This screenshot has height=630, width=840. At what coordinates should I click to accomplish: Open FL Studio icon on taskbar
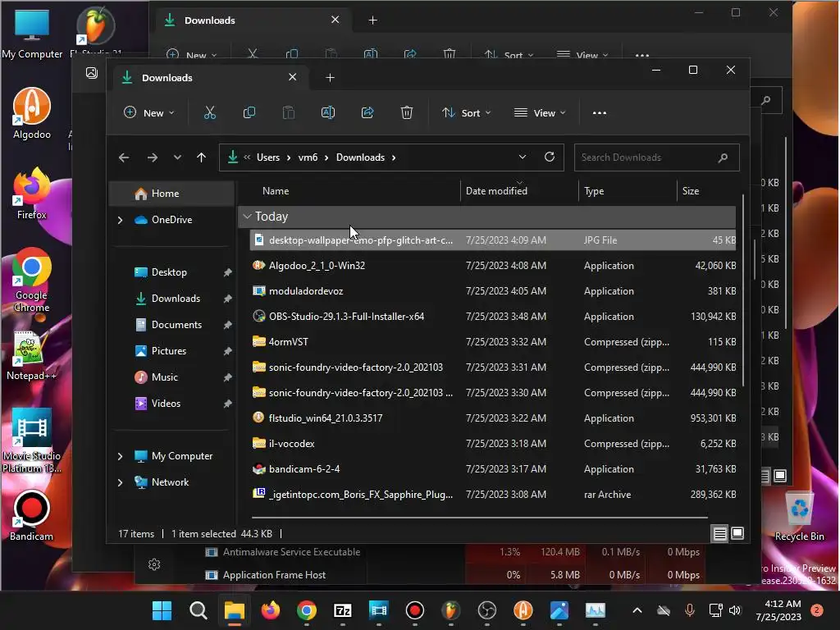coord(450,610)
